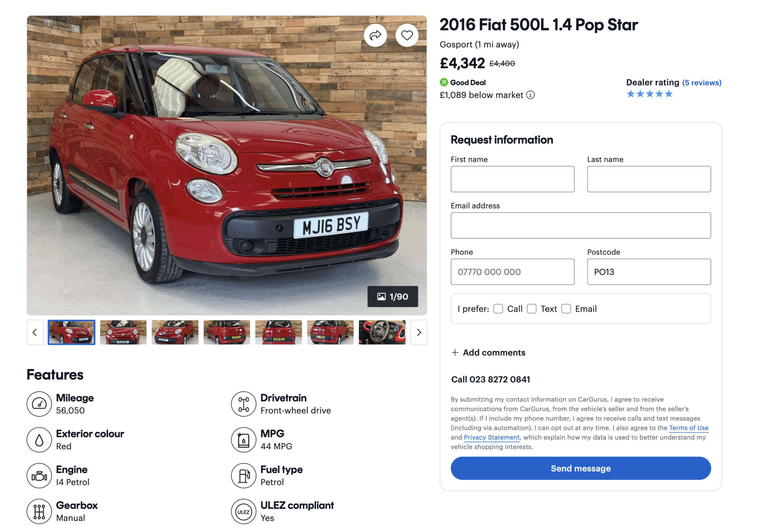Tick the Call preference checkbox
Viewport: 772px width, 532px height.
(498, 309)
